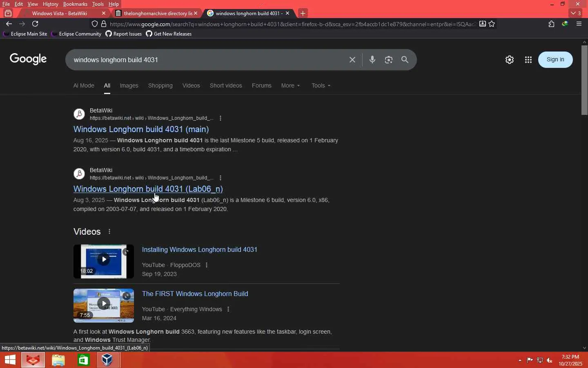
Task: Open options for the 4031 (Lab06_n) result
Action: tap(220, 178)
